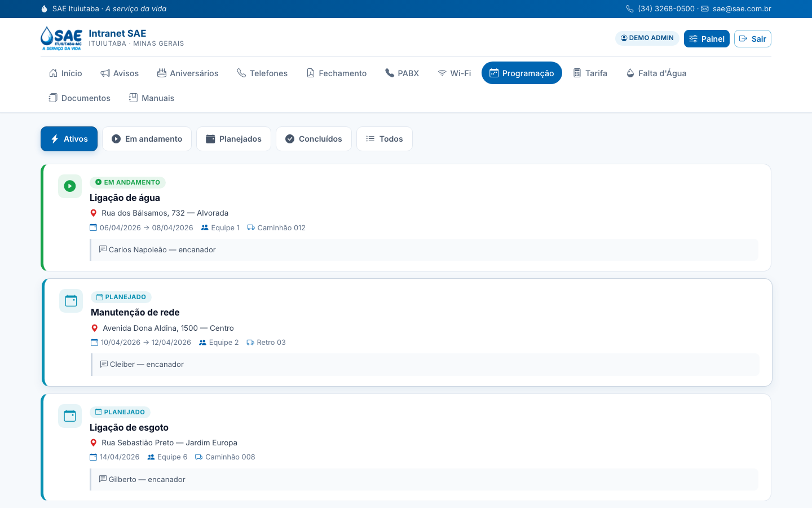Select the Programação nav item
This screenshot has width=812, height=508.
point(522,73)
